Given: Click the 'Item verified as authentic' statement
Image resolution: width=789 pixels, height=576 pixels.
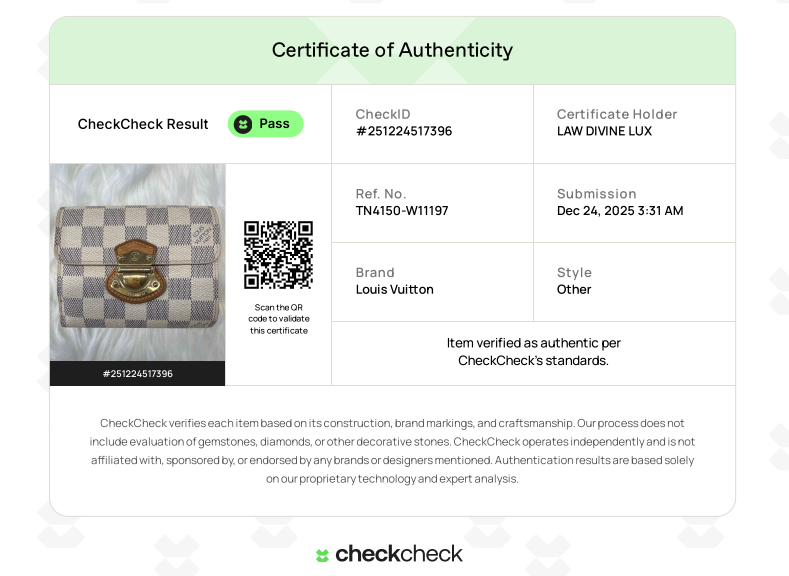Looking at the screenshot, I should pos(533,351).
